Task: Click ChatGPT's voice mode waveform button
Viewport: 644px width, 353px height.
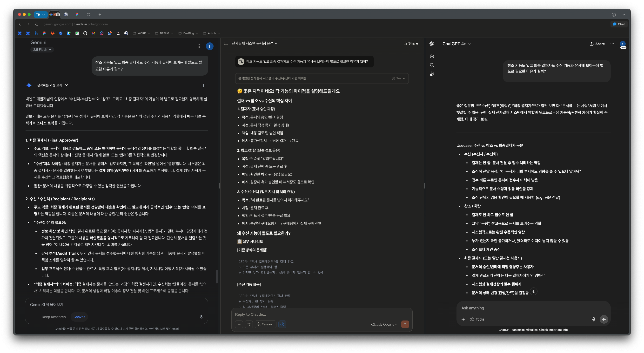Action: (604, 319)
